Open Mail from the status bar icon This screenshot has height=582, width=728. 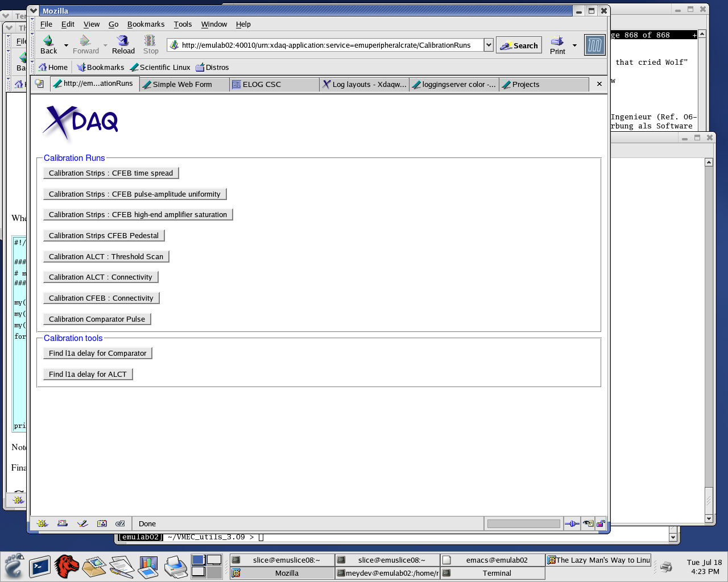[63, 523]
